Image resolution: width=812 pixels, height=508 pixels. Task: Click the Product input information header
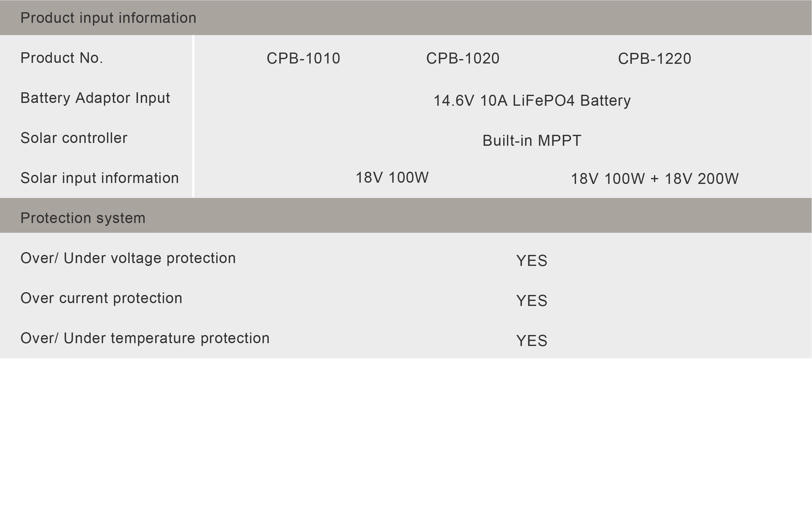click(x=108, y=18)
